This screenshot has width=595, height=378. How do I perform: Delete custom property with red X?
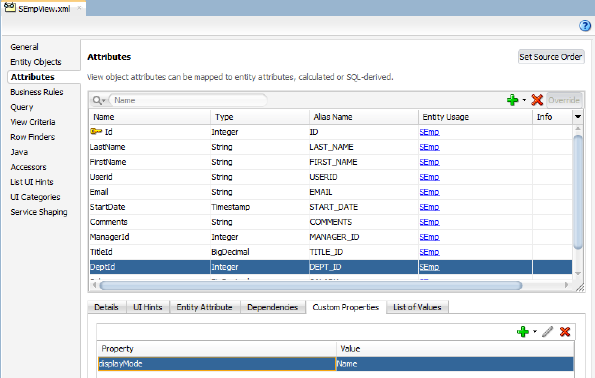point(565,332)
